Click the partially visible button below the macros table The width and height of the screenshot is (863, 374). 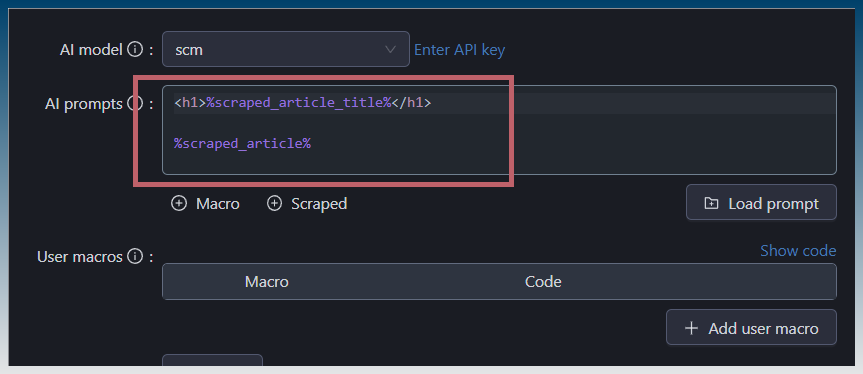pos(212,360)
